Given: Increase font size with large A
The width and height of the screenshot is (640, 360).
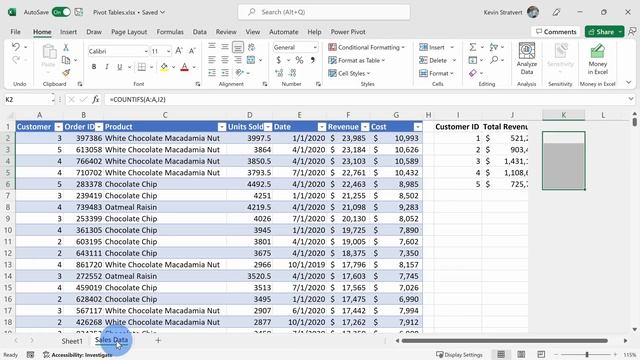Looking at the screenshot, I should pos(179,51).
